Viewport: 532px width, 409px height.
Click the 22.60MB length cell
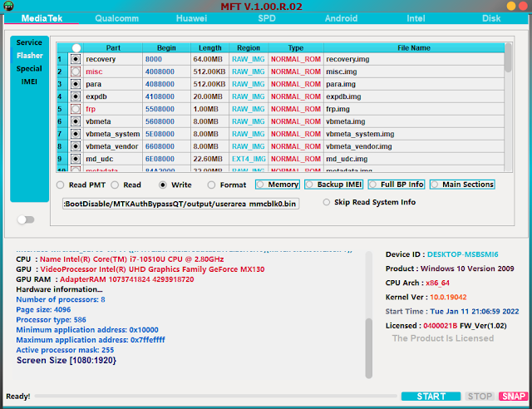[209, 159]
